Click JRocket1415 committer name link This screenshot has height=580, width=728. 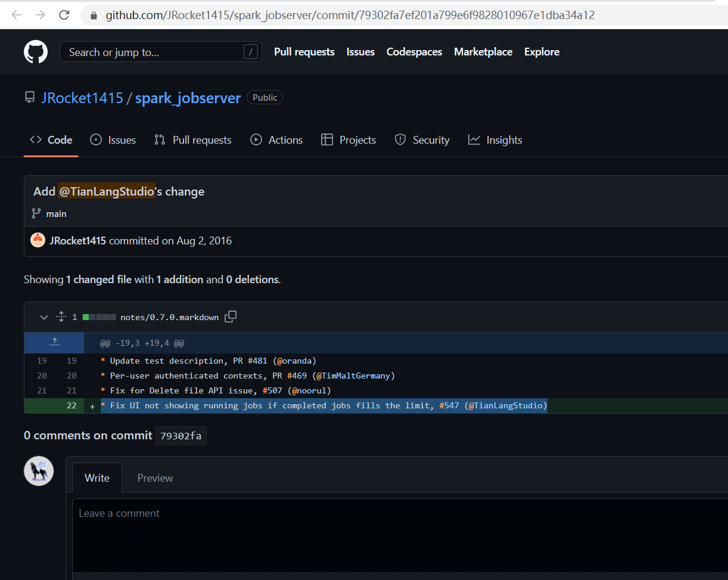[78, 241]
